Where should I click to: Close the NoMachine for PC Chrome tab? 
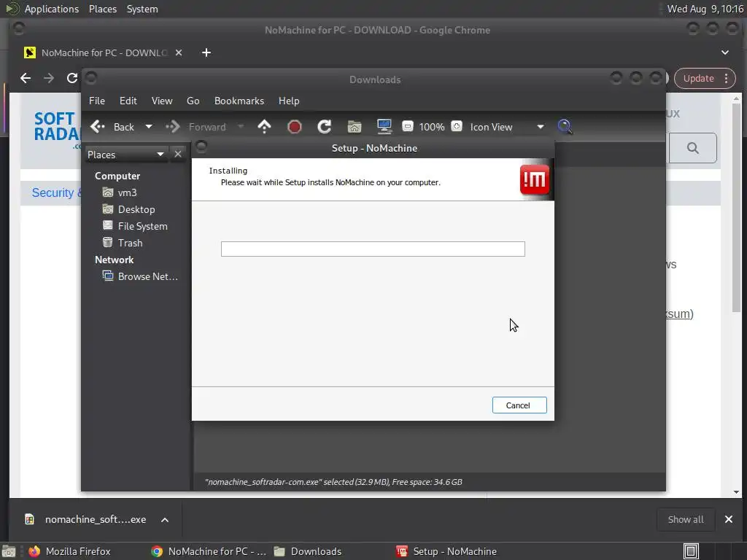(x=179, y=52)
